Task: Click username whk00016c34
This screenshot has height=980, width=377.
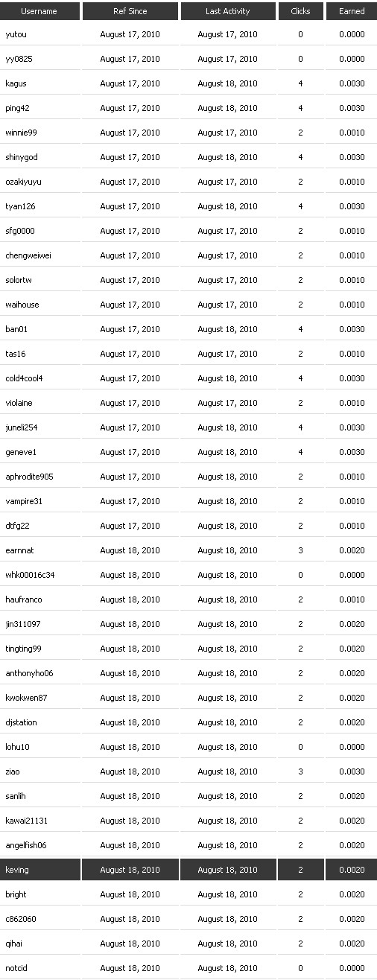Action: (30, 575)
